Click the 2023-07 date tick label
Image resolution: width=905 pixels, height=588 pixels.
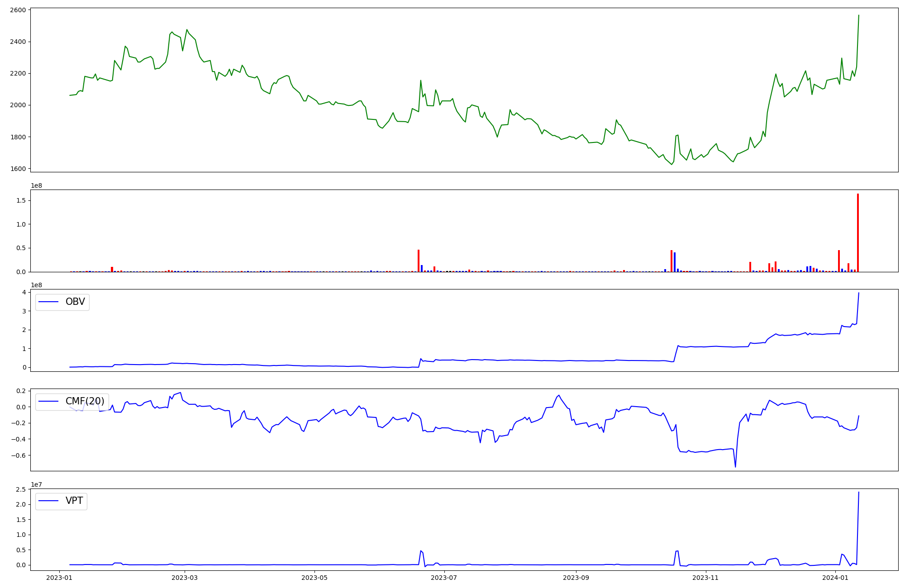click(444, 578)
